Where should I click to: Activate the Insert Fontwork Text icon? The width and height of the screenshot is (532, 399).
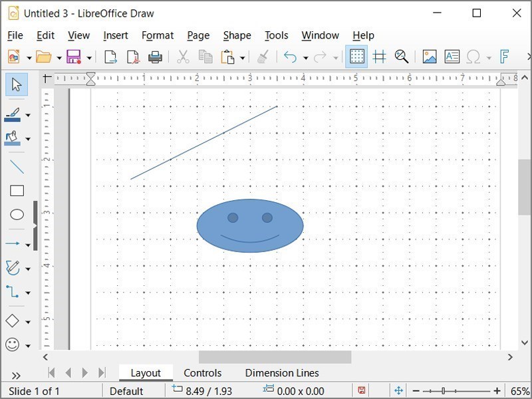tap(505, 57)
